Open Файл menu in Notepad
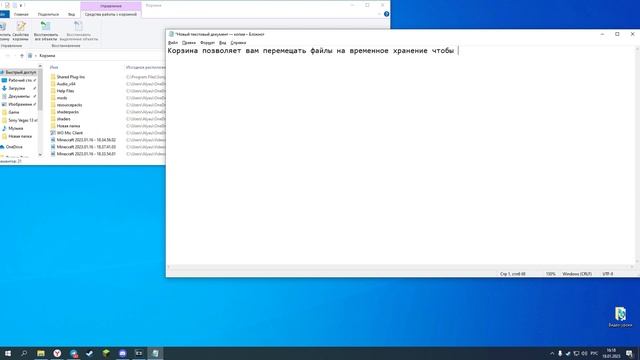Image resolution: width=640 pixels, height=360 pixels. 173,42
